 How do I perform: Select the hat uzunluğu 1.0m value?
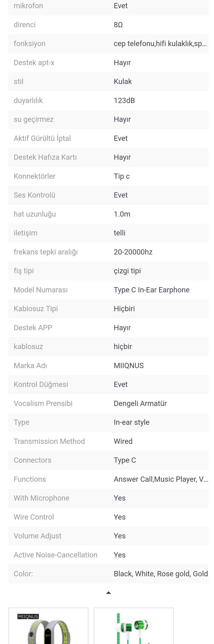122,214
